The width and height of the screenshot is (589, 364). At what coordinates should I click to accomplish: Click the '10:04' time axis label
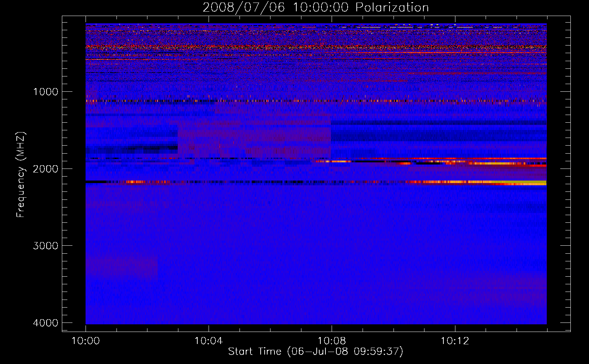click(x=209, y=341)
